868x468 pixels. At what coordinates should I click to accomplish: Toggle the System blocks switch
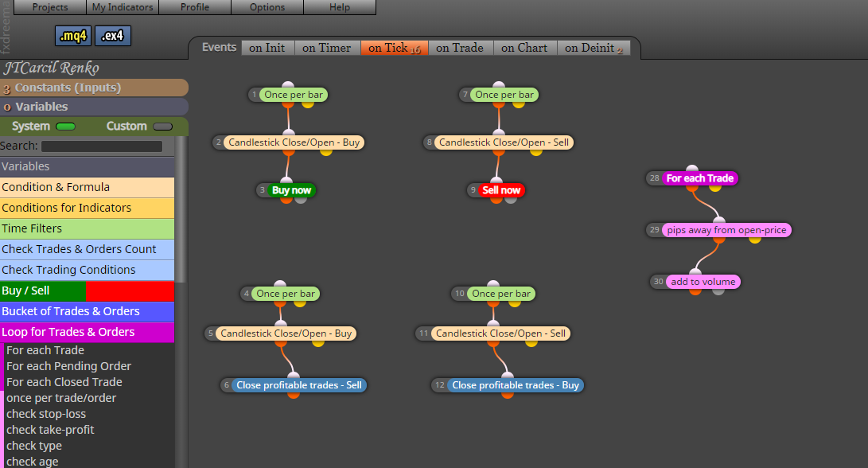pos(65,127)
